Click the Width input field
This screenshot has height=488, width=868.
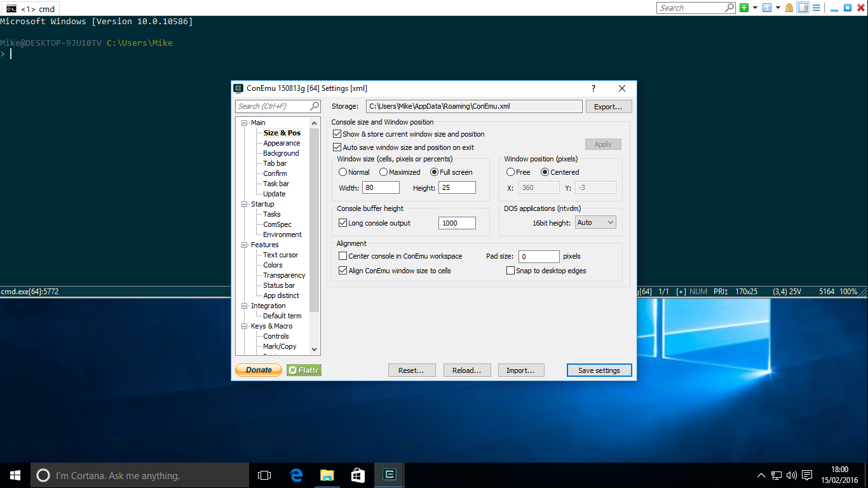(381, 187)
